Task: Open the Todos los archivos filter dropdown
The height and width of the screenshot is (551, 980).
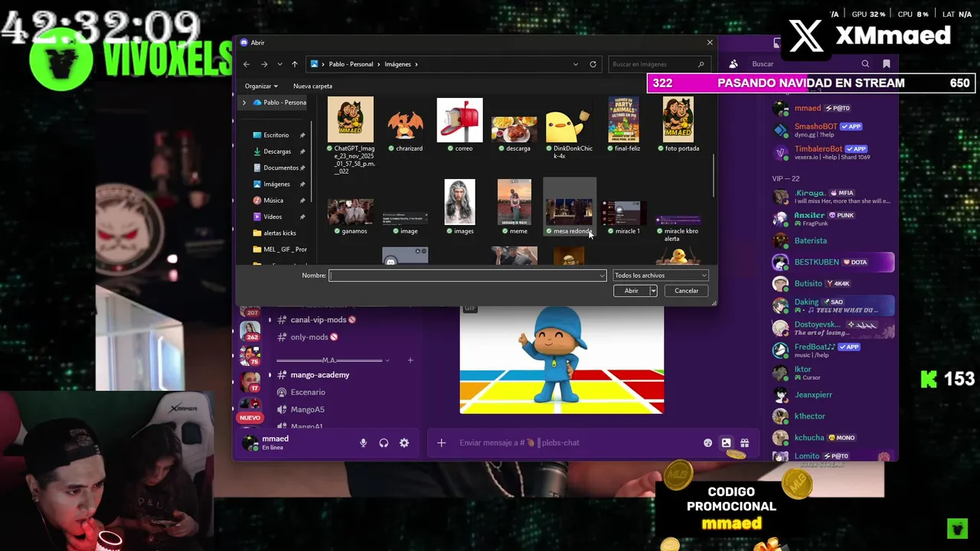Action: pos(661,275)
